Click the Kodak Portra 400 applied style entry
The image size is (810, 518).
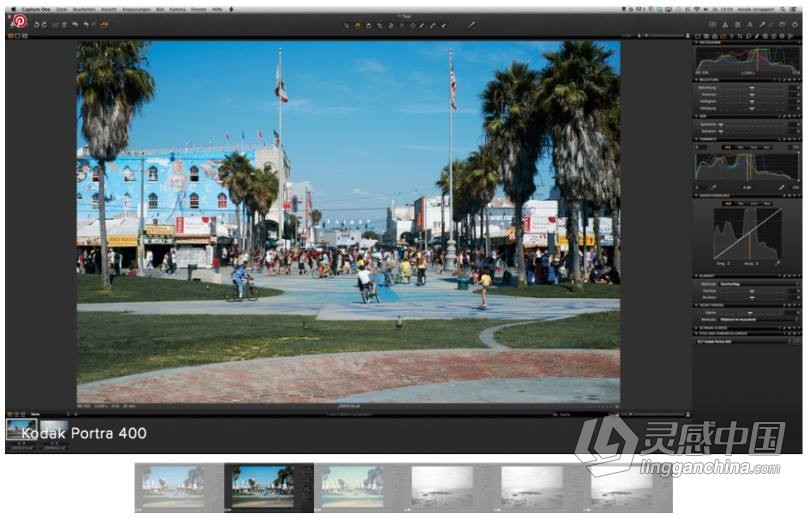tap(744, 342)
